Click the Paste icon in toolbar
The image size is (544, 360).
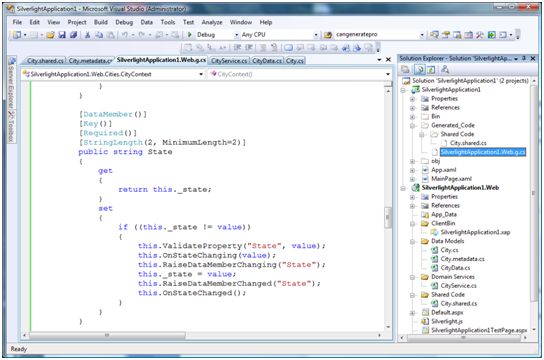click(x=110, y=35)
